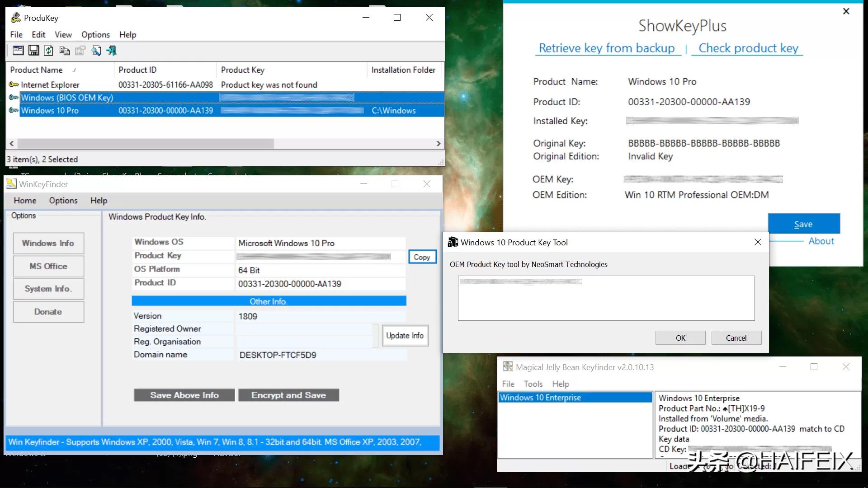Click the WinKeyFinder MS Office icon
868x488 pixels.
pos(47,266)
